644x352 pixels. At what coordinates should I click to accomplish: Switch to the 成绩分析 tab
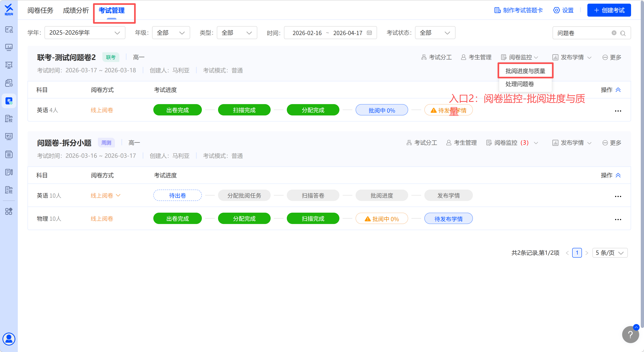coord(76,11)
